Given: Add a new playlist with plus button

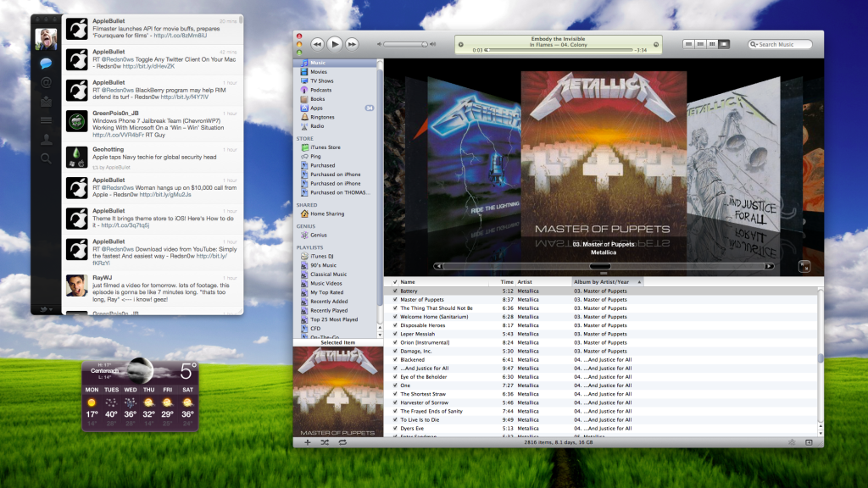Looking at the screenshot, I should pos(307,442).
